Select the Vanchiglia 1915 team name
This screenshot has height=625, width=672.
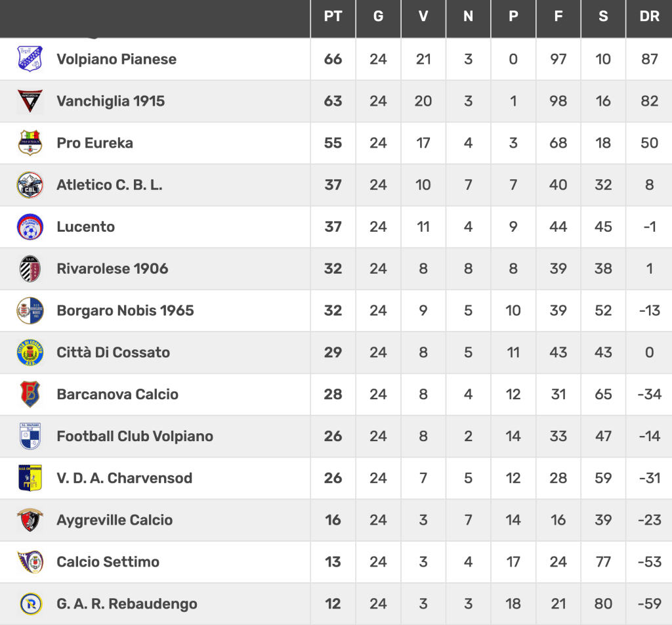coord(110,100)
